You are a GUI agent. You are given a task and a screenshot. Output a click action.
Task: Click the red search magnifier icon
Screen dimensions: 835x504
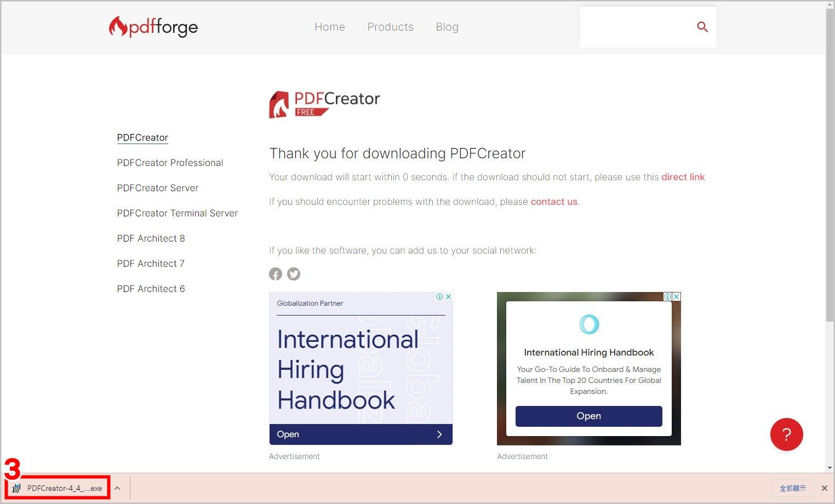pyautogui.click(x=702, y=27)
